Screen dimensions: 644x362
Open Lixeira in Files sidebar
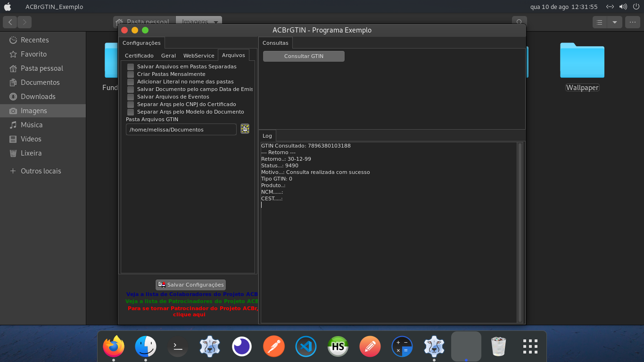click(42, 153)
